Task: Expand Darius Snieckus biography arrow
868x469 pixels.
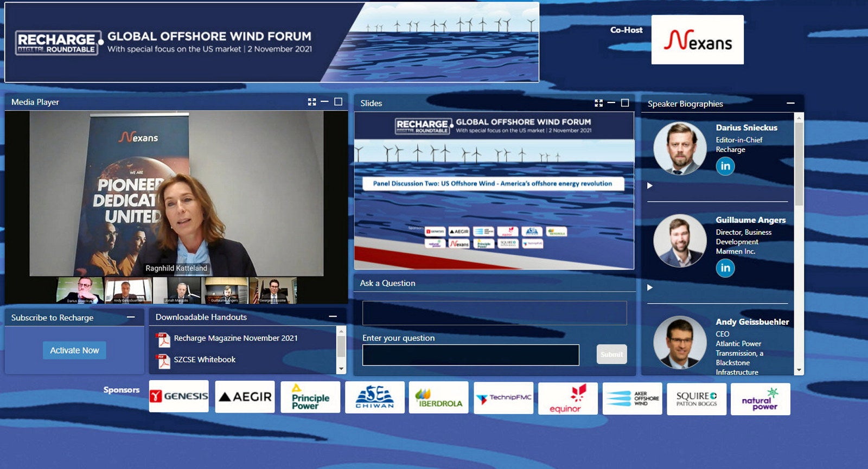Action: (650, 185)
